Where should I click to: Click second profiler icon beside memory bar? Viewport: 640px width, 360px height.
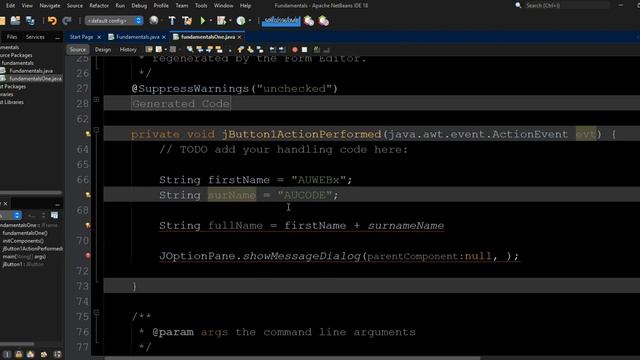(x=324, y=21)
